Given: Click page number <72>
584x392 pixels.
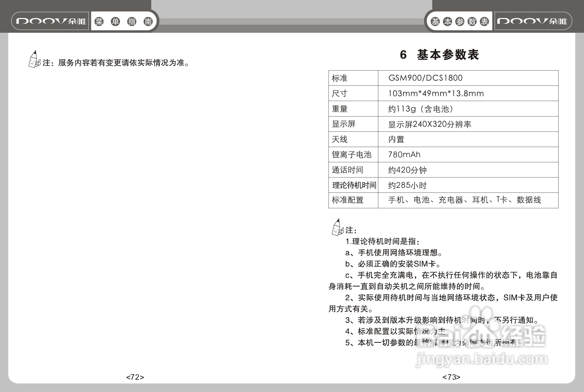Looking at the screenshot, I should (135, 377).
